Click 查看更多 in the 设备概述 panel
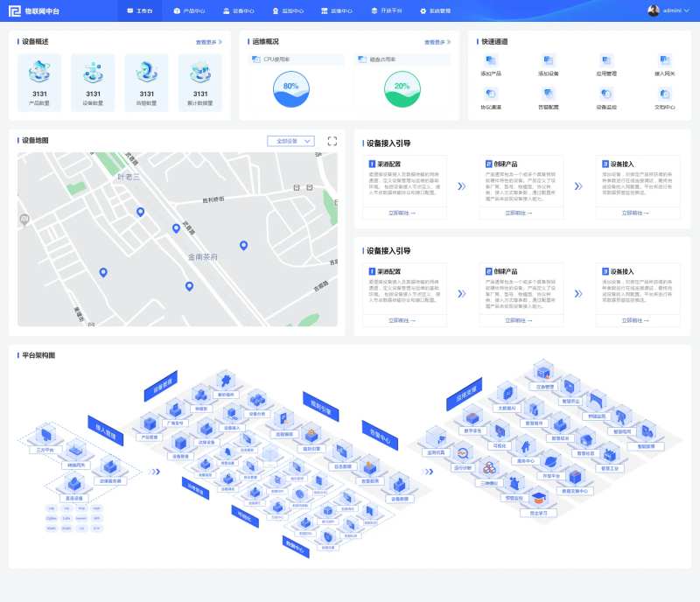The width and height of the screenshot is (700, 602). (x=208, y=41)
